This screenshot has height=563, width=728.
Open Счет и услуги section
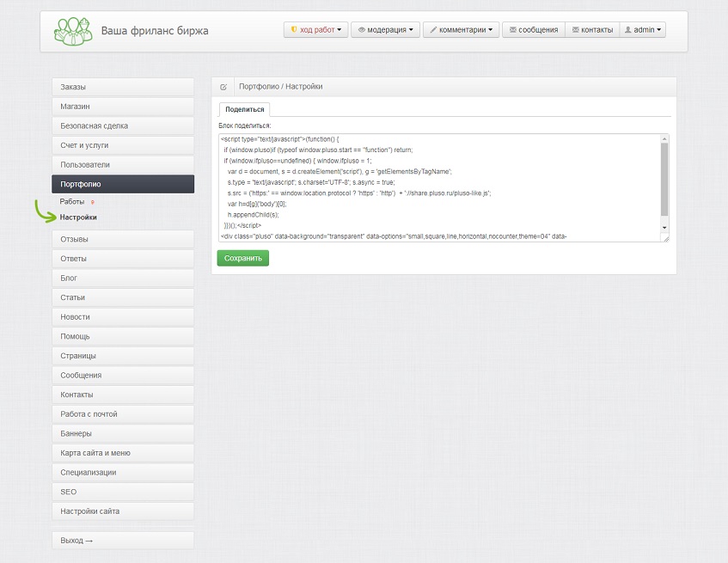(x=123, y=145)
